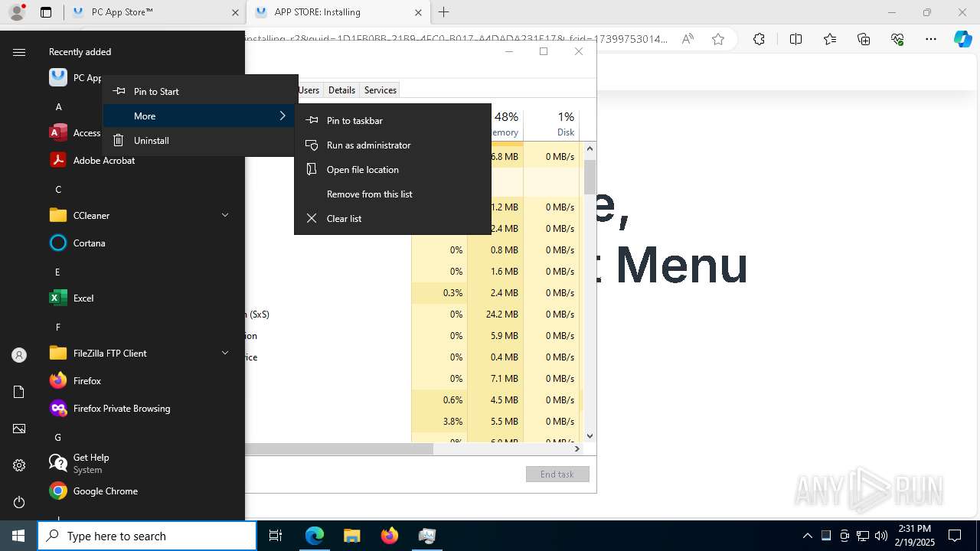Switch to Users tab in Task Manager
980x551 pixels.
309,90
